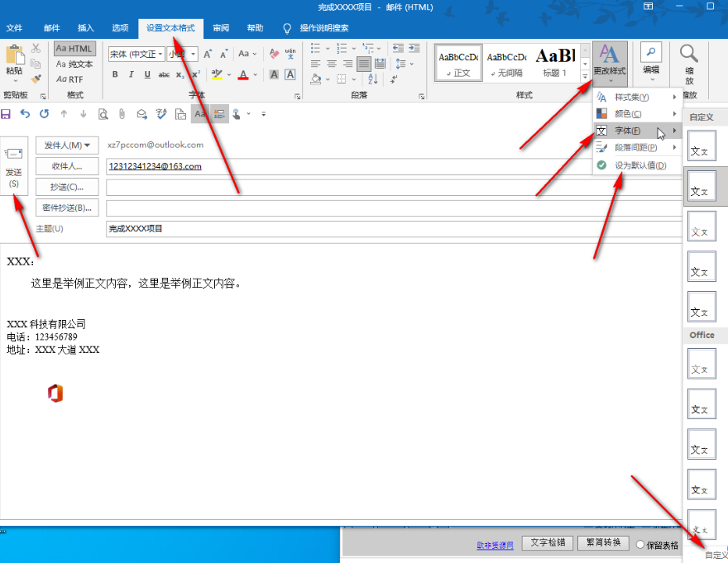The width and height of the screenshot is (728, 563).
Task: Click the Shrink Font icon
Action: point(224,54)
